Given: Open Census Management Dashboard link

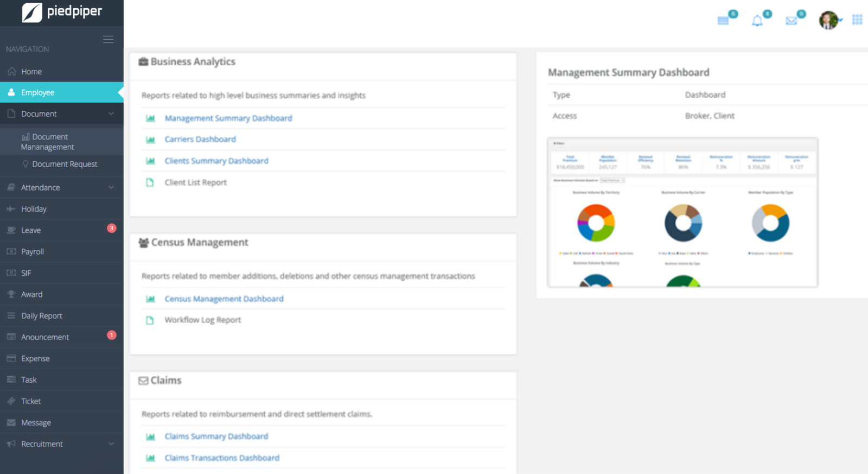Looking at the screenshot, I should coord(224,299).
